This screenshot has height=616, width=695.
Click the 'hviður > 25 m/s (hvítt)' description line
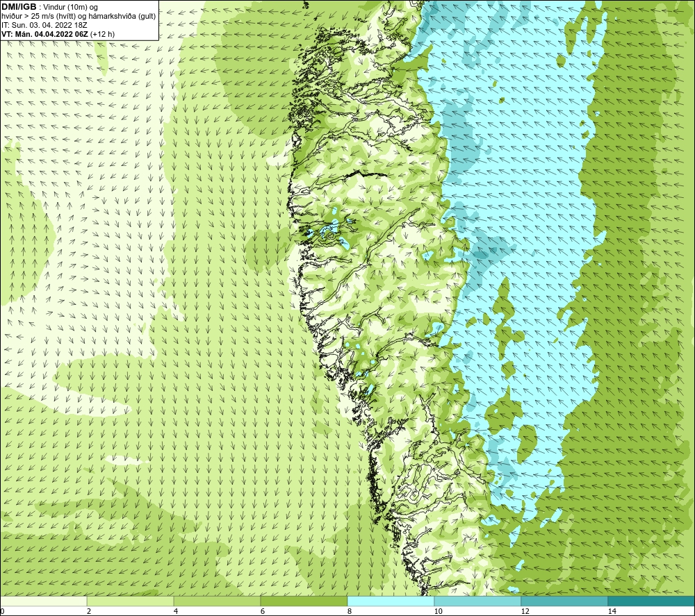tap(79, 16)
